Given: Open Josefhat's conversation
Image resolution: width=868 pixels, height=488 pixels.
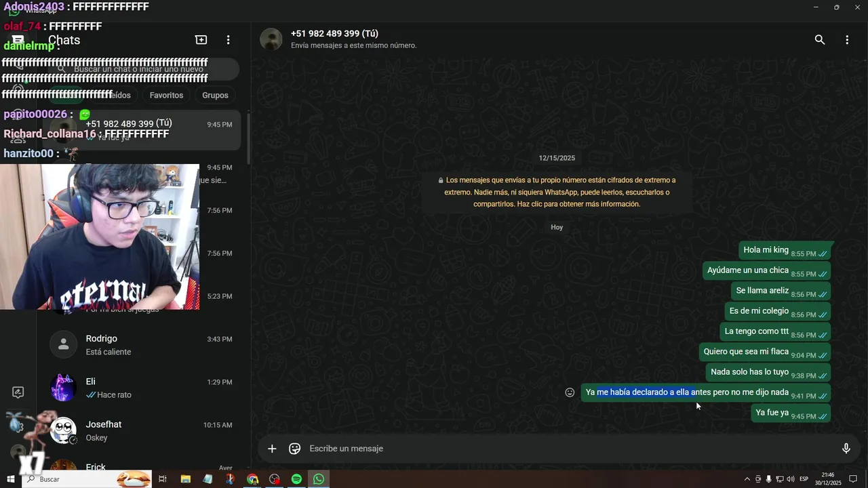Looking at the screenshot, I should click(x=142, y=430).
